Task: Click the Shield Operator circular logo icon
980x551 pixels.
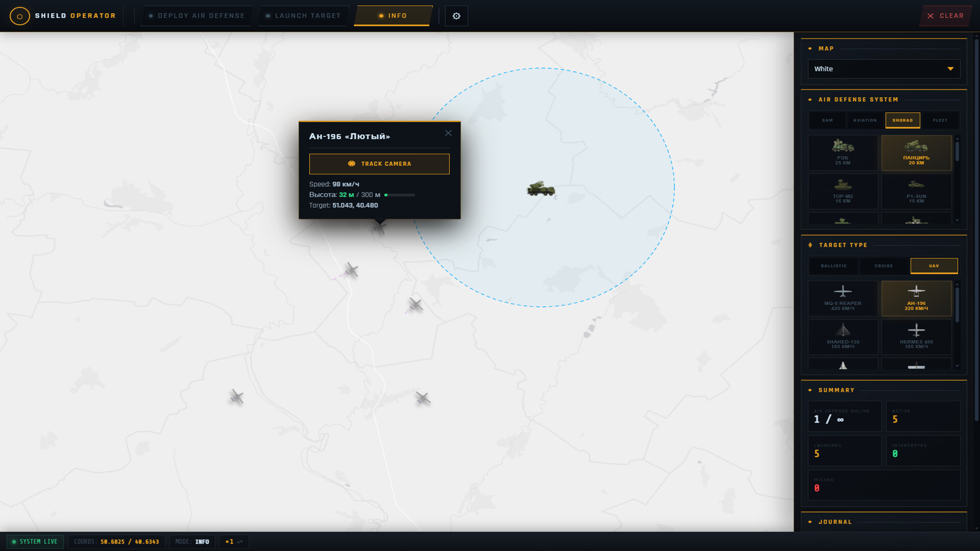Action: [x=19, y=16]
